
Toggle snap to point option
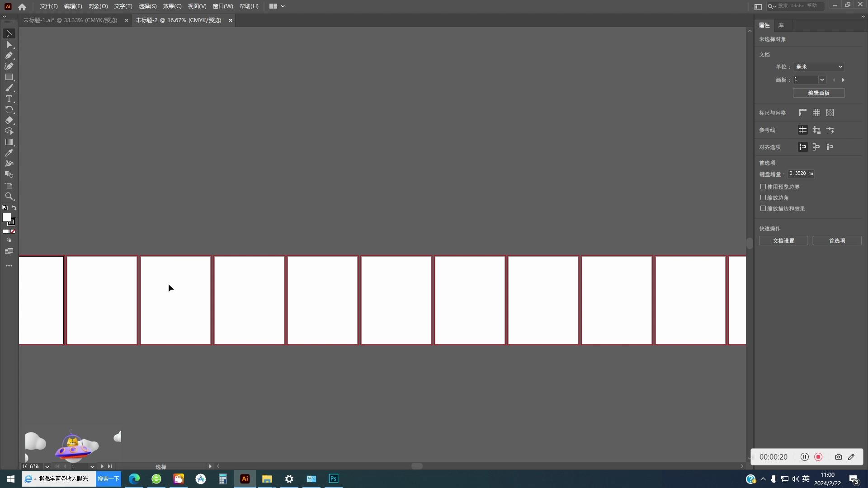click(803, 147)
